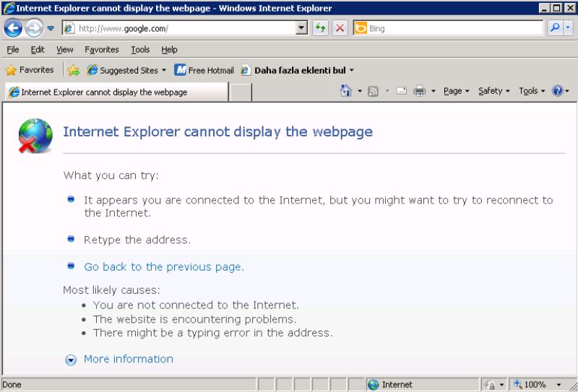578x392 pixels.
Task: Click Add to Favorites Bar star icon
Action: [x=74, y=70]
